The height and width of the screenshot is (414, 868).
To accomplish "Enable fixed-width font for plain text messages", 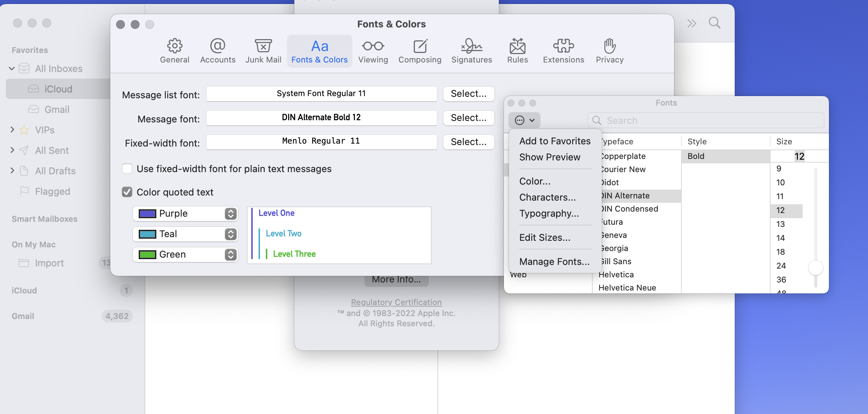I will (x=127, y=168).
